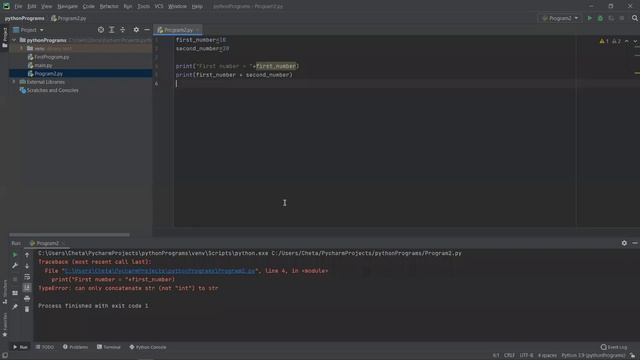The height and width of the screenshot is (360, 640).
Task: Click the up arrow in Run console toolbar
Action: 27,255
